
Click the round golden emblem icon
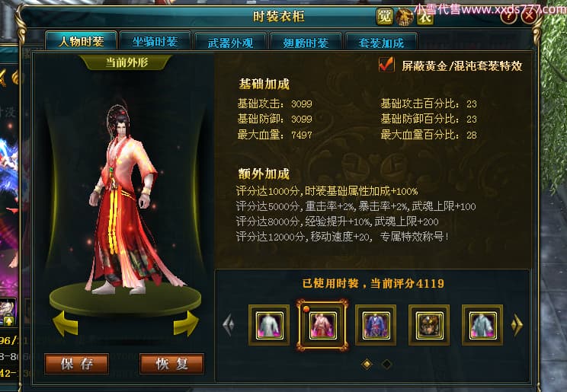(404, 17)
